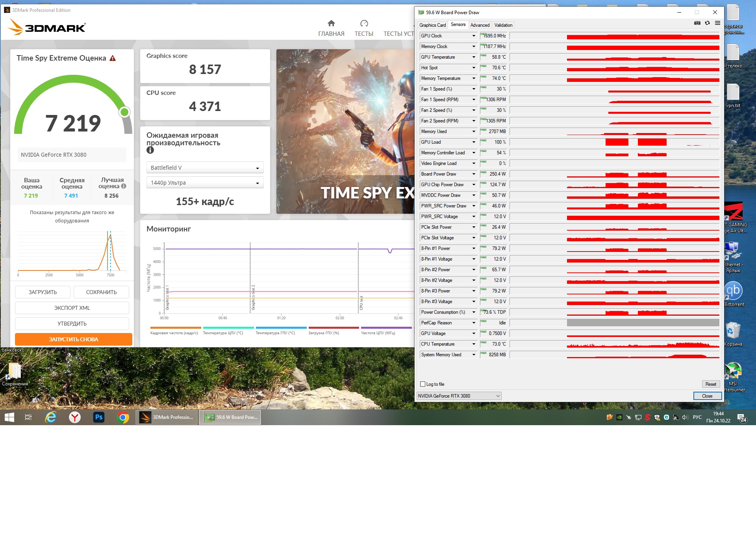Click the ТЕСТЫ gauge icon

(364, 23)
